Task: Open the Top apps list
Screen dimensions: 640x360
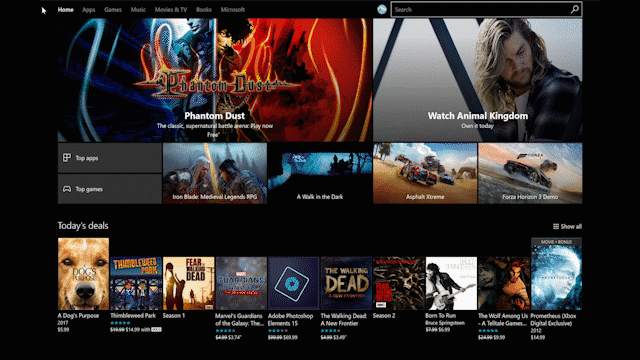Action: (109, 158)
